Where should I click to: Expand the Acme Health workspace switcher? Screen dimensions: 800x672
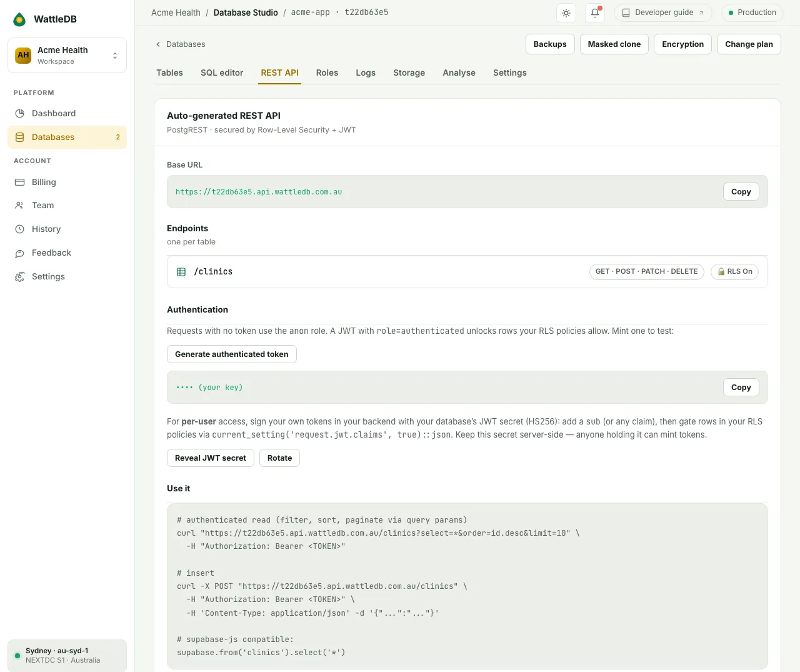[x=67, y=55]
